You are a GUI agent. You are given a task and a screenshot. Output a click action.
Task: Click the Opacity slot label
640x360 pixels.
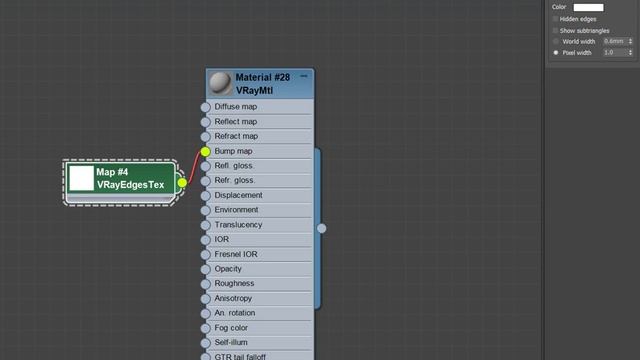click(x=228, y=269)
